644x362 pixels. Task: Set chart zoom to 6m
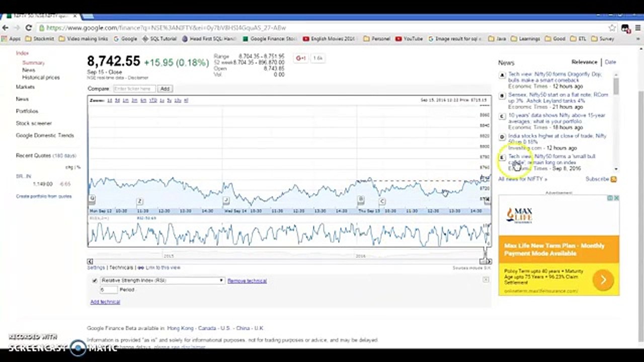pos(143,101)
